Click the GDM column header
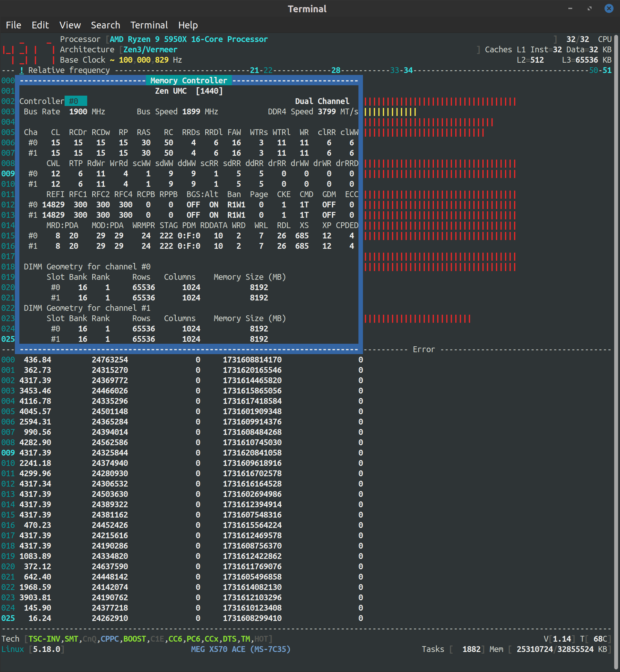Screen dimensions: 620x672 click(329, 194)
